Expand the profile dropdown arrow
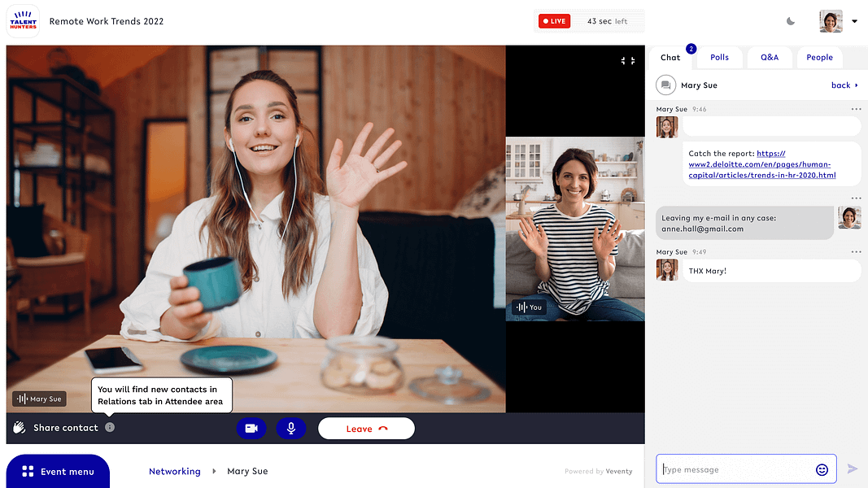Image resolution: width=868 pixels, height=488 pixels. 854,21
